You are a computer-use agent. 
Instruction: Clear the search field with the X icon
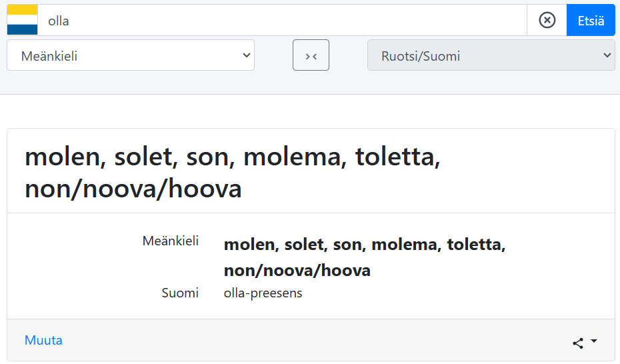[547, 20]
